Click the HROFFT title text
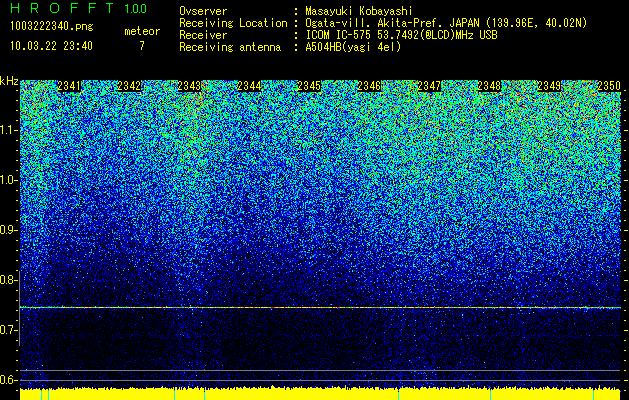The height and width of the screenshot is (400, 629). coord(62,8)
